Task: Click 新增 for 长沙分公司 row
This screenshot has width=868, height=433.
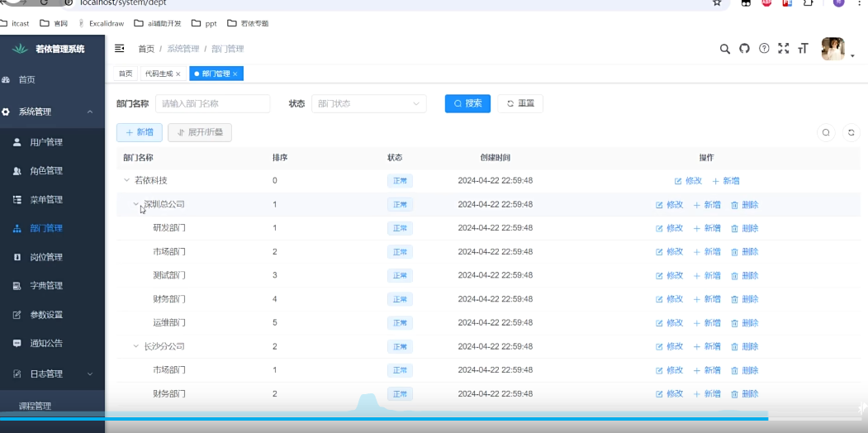Action: tap(707, 346)
